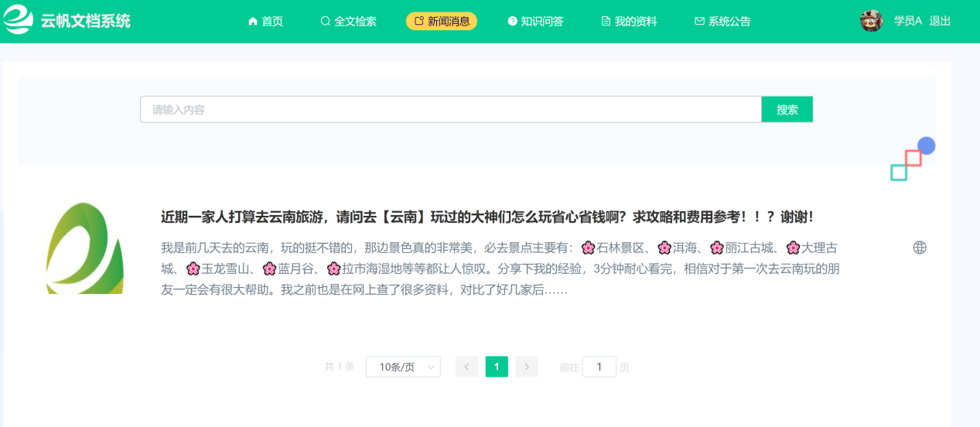The image size is (980, 427).
Task: Select page number 1 in pagination
Action: (497, 367)
